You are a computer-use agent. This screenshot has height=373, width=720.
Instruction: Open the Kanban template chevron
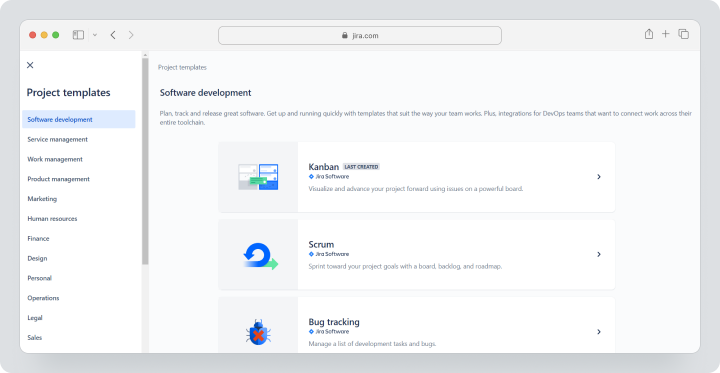(599, 176)
